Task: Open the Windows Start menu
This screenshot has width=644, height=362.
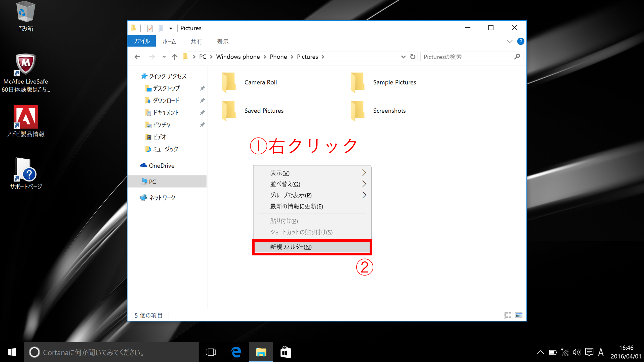Action: tap(12, 352)
